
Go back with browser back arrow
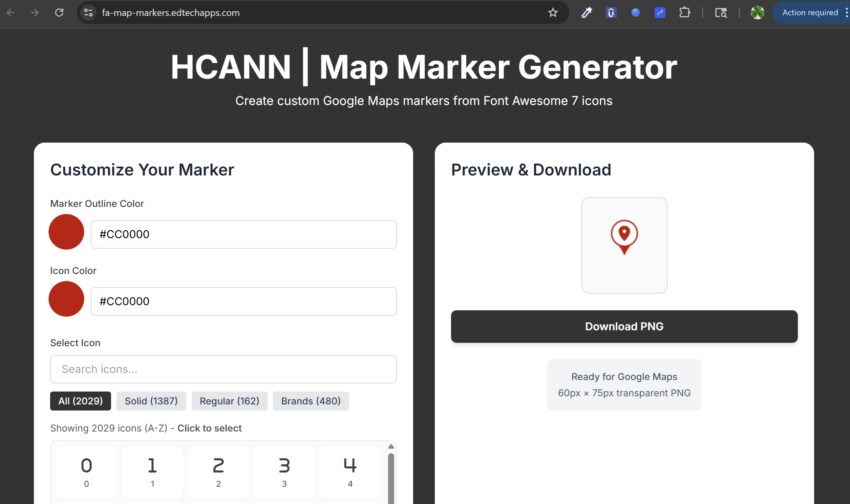click(x=11, y=12)
